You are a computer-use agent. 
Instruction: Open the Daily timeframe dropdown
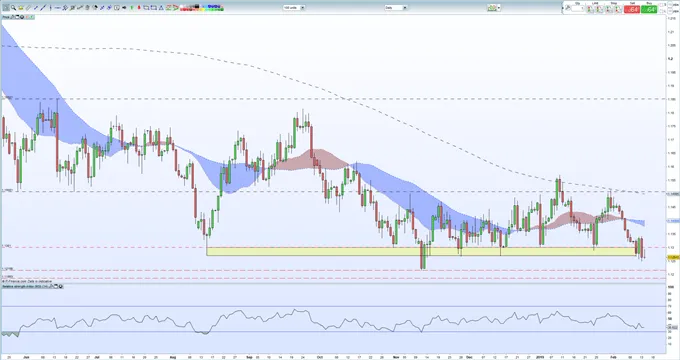(396, 7)
